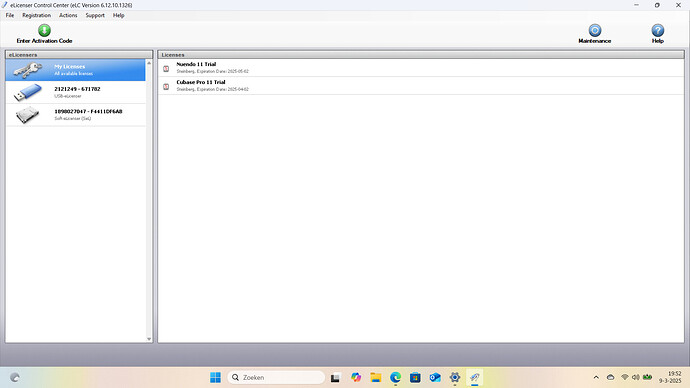Open the Support menu
The width and height of the screenshot is (690, 388).
tap(95, 15)
